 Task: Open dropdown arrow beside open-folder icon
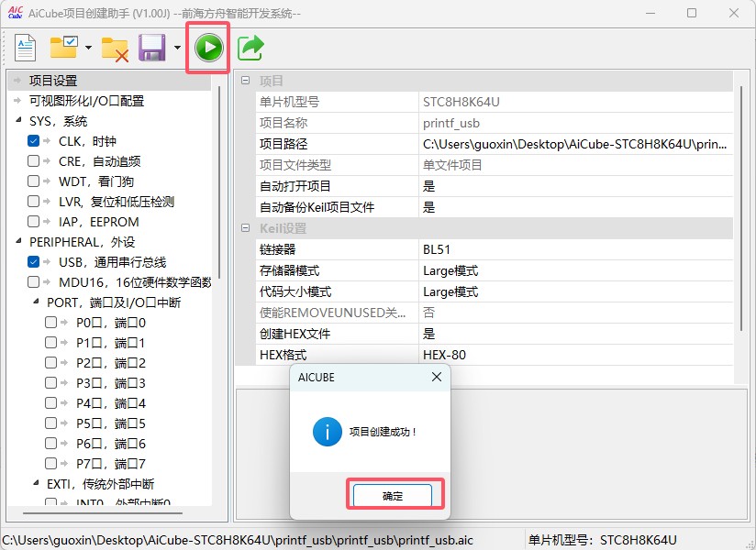coord(88,47)
